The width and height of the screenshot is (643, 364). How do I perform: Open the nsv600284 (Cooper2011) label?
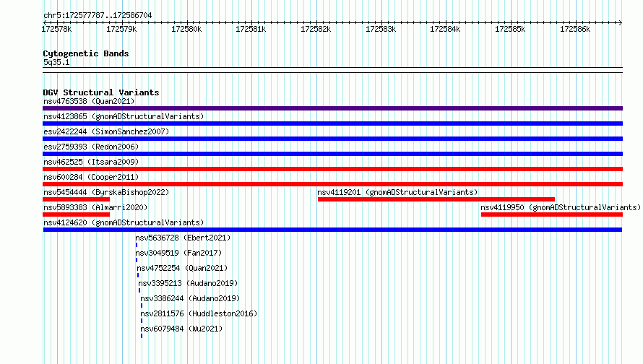click(x=91, y=177)
